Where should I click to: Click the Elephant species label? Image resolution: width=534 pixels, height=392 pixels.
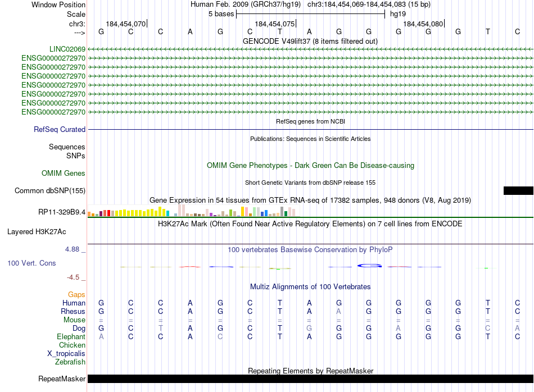click(x=71, y=336)
